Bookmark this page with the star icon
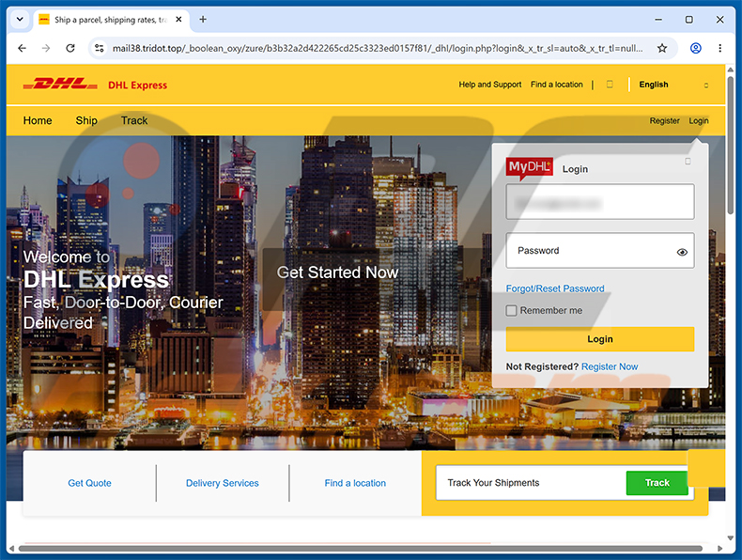The height and width of the screenshot is (560, 742). coord(662,48)
